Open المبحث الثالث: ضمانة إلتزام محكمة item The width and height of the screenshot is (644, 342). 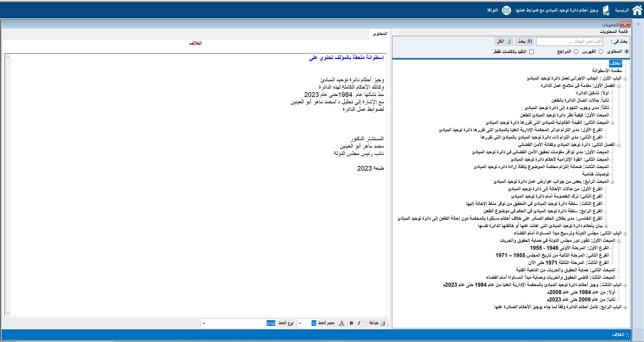coord(541,167)
